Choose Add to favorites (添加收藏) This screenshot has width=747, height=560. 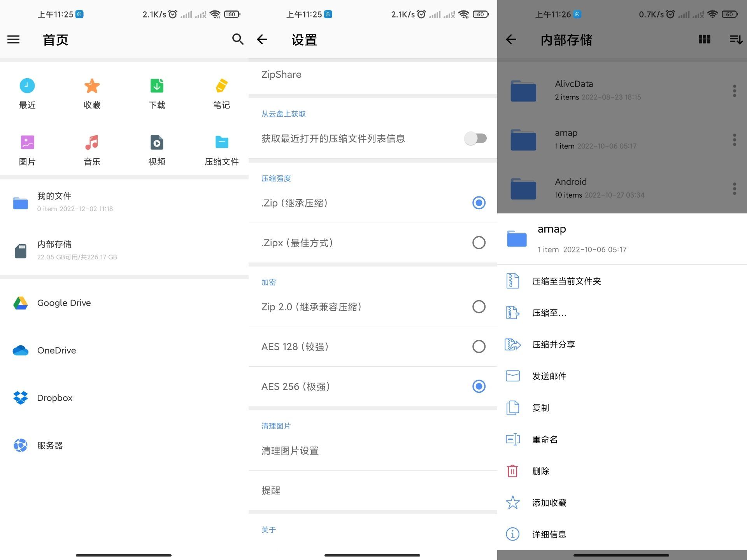(622, 503)
